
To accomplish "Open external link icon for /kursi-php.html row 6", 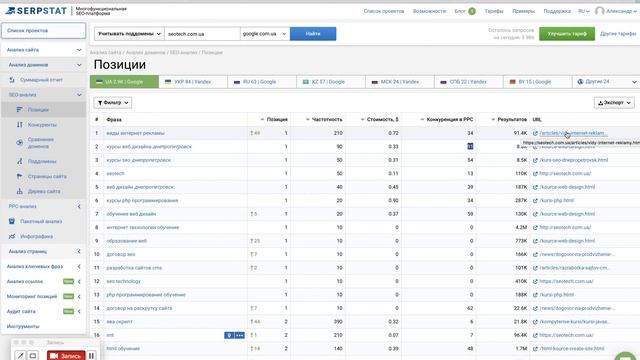I will [x=535, y=200].
